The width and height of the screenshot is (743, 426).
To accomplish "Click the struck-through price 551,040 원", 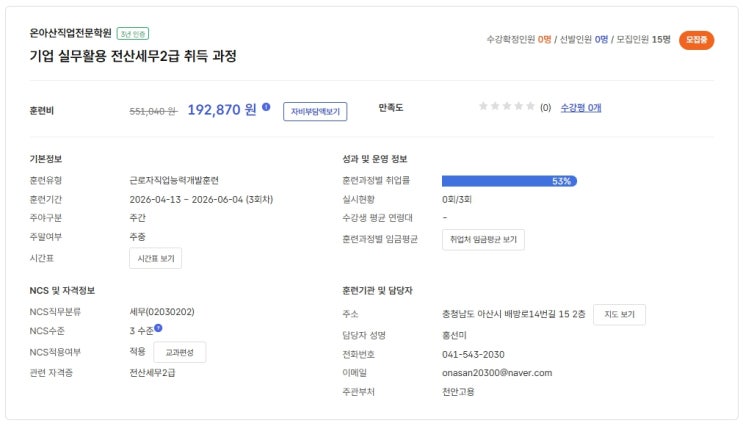I will coord(153,111).
